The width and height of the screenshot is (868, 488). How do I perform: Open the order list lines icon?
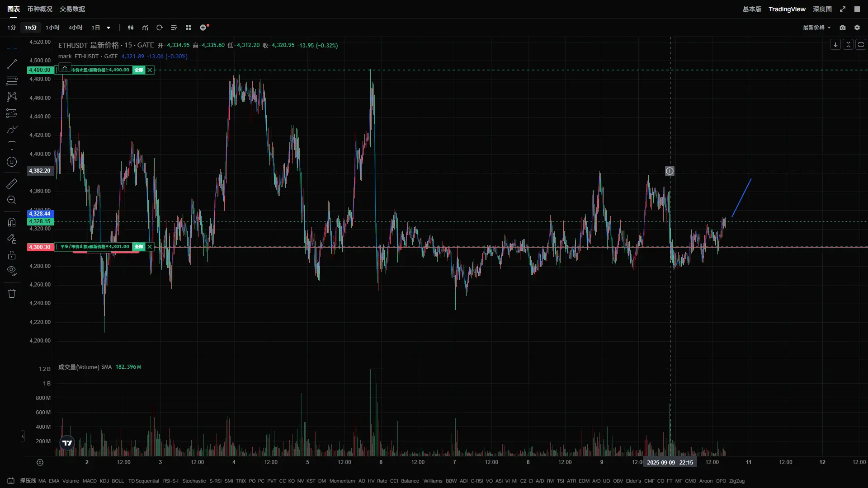point(174,28)
